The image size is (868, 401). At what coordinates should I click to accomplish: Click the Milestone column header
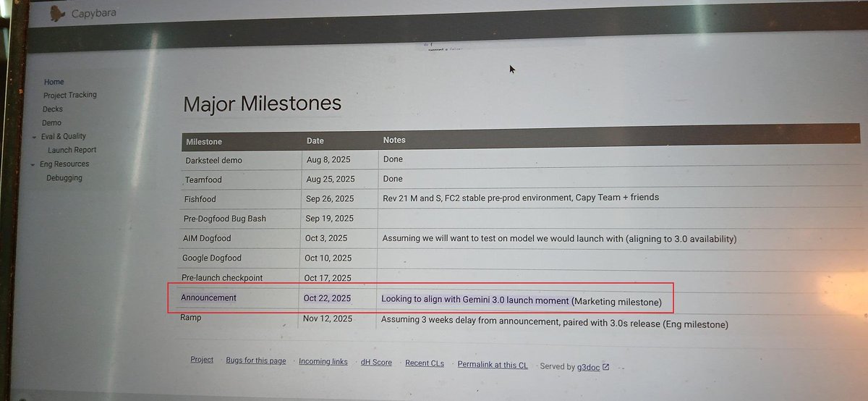coord(204,141)
